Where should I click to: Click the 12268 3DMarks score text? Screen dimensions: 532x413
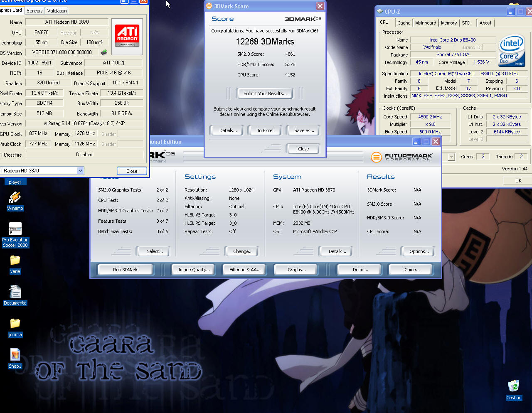coord(265,42)
